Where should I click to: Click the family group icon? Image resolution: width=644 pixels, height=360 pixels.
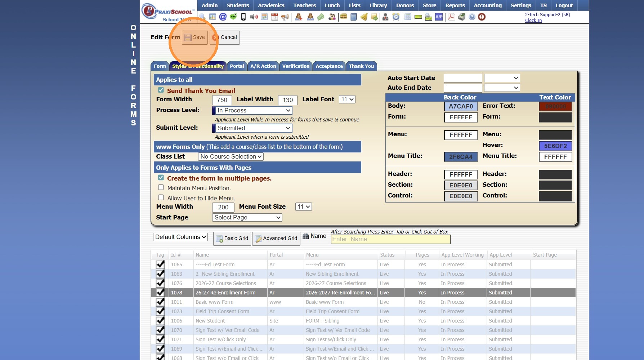click(x=332, y=17)
